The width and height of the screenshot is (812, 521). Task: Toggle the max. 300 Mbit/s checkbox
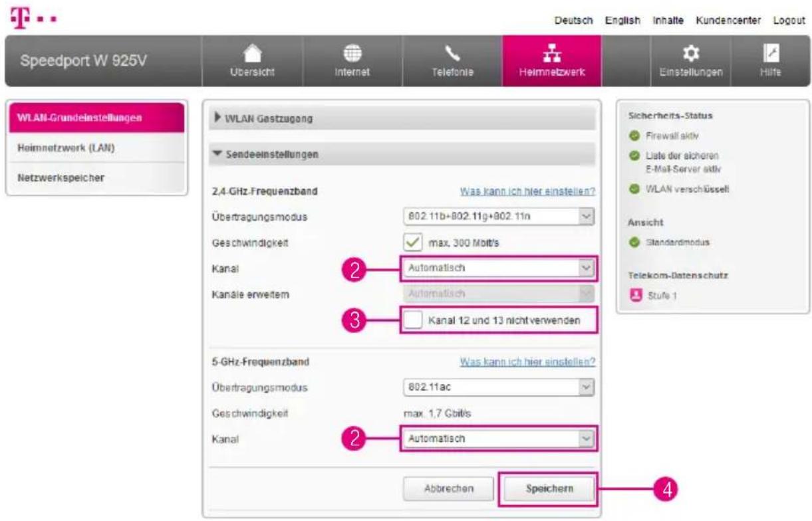click(x=412, y=243)
